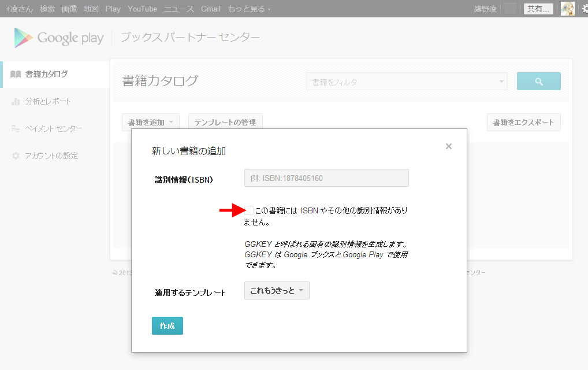Check the no-ISBN checkbox
Viewport: 588px width, 370px height.
click(x=249, y=210)
